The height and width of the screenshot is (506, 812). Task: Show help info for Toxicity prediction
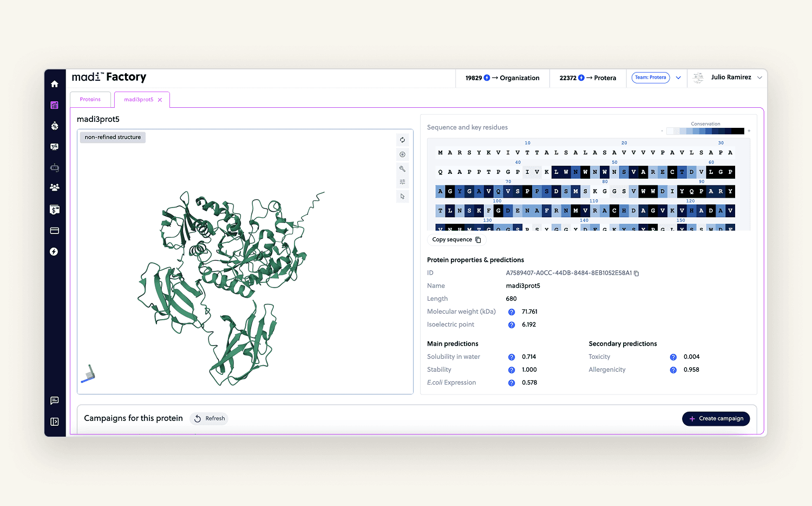[673, 357]
